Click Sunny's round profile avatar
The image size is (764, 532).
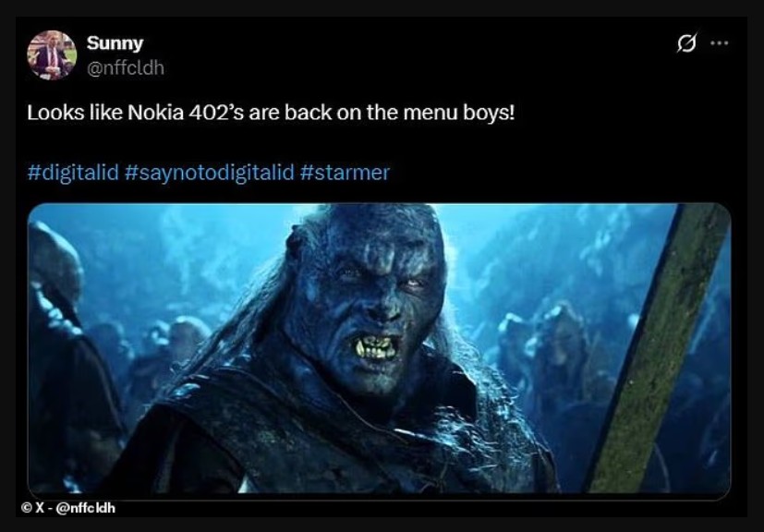tap(52, 55)
